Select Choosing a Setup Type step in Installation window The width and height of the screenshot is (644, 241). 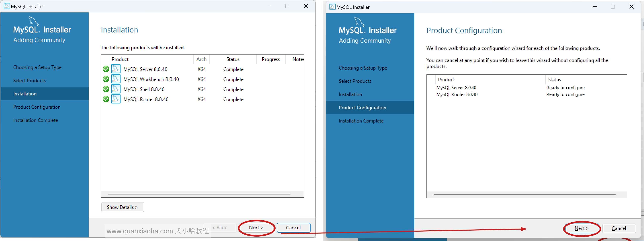pyautogui.click(x=37, y=67)
